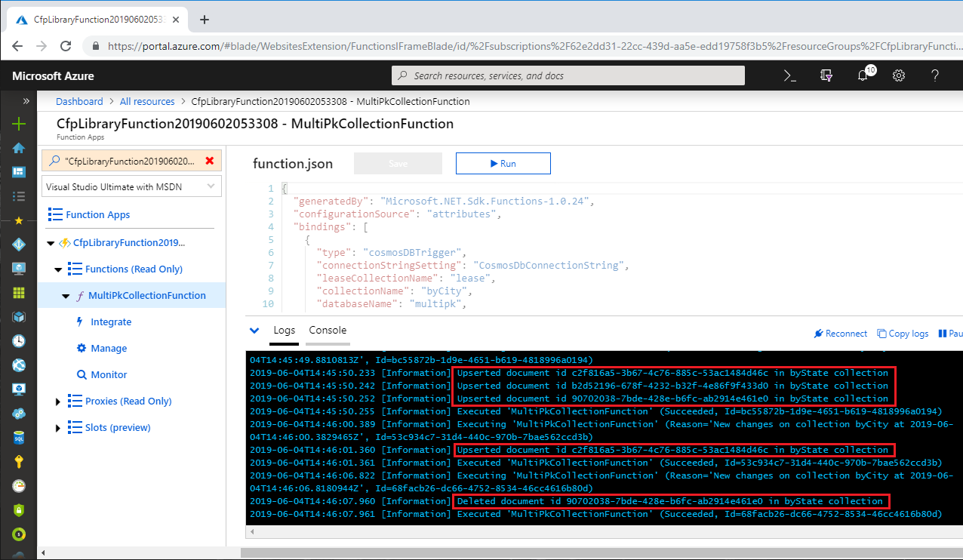Image resolution: width=963 pixels, height=560 pixels.
Task: Click the help question mark icon
Action: [x=935, y=75]
